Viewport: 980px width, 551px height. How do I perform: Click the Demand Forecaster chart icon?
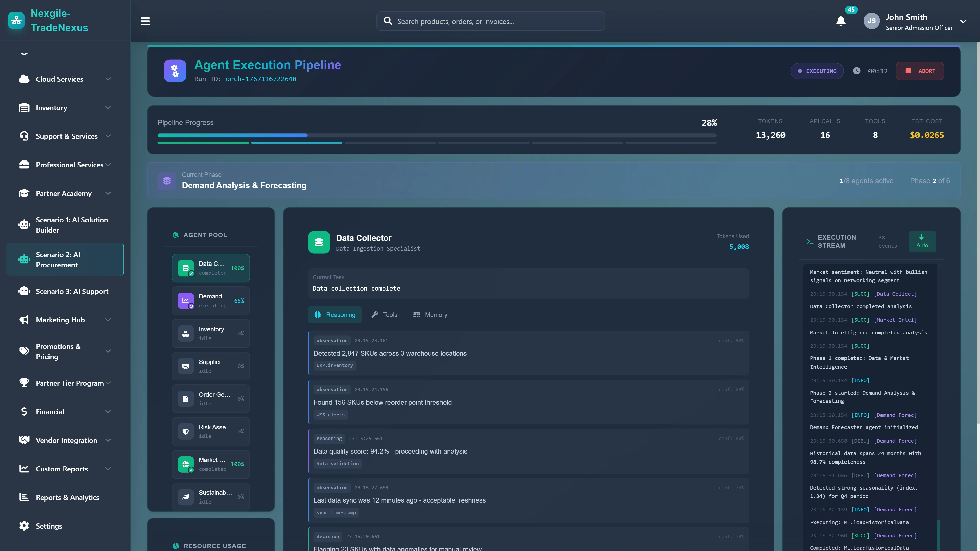(186, 301)
